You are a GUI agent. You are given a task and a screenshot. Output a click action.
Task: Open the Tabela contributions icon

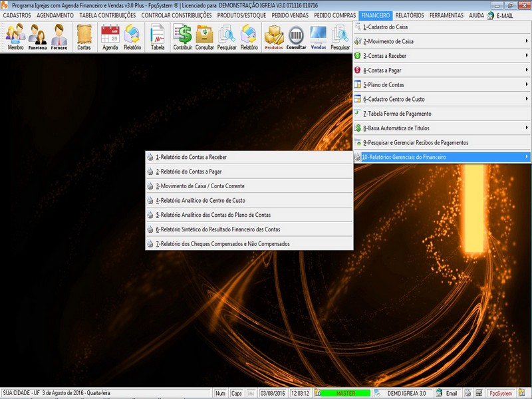(x=158, y=37)
